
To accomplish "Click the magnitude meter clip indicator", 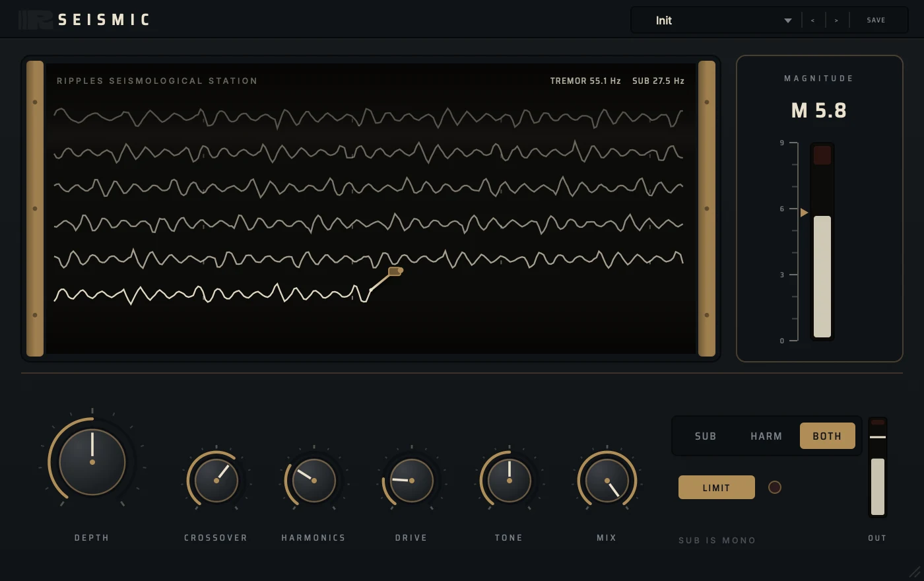I will pyautogui.click(x=822, y=155).
